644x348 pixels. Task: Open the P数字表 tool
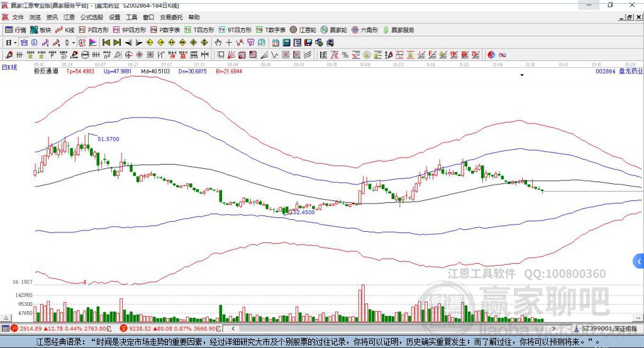(165, 30)
